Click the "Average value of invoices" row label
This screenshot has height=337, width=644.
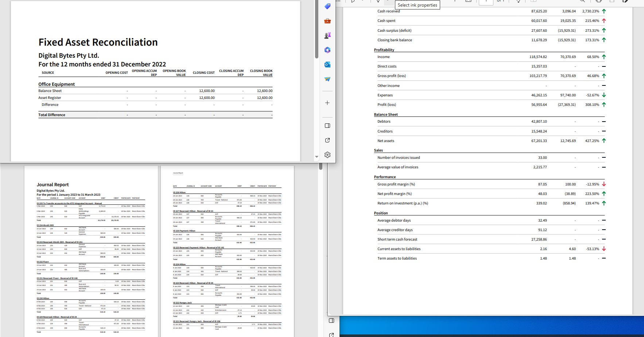click(x=398, y=167)
